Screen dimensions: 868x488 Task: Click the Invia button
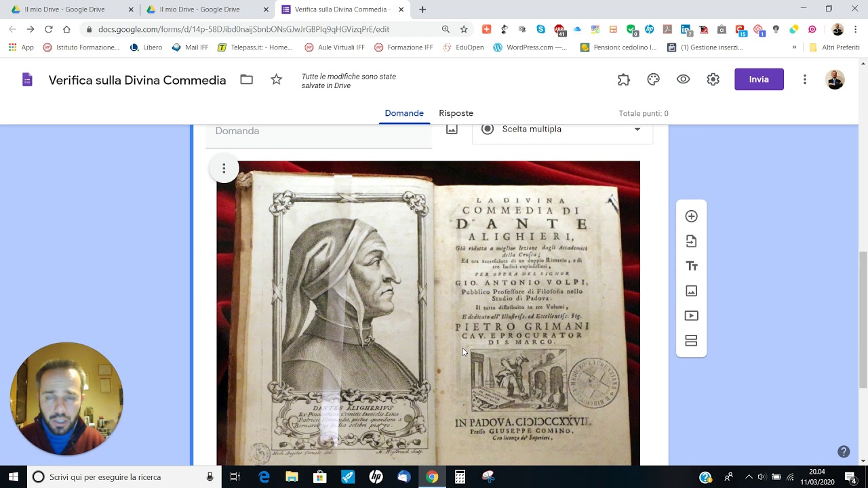[759, 79]
